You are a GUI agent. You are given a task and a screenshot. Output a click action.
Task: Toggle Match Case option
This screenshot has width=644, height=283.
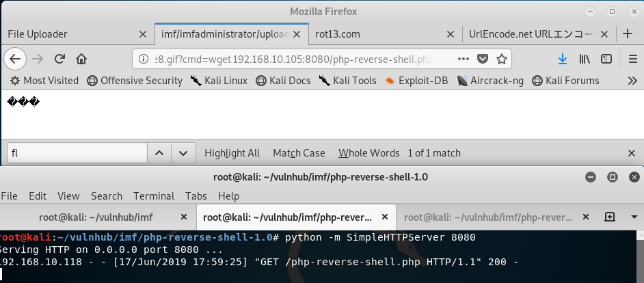(x=299, y=153)
